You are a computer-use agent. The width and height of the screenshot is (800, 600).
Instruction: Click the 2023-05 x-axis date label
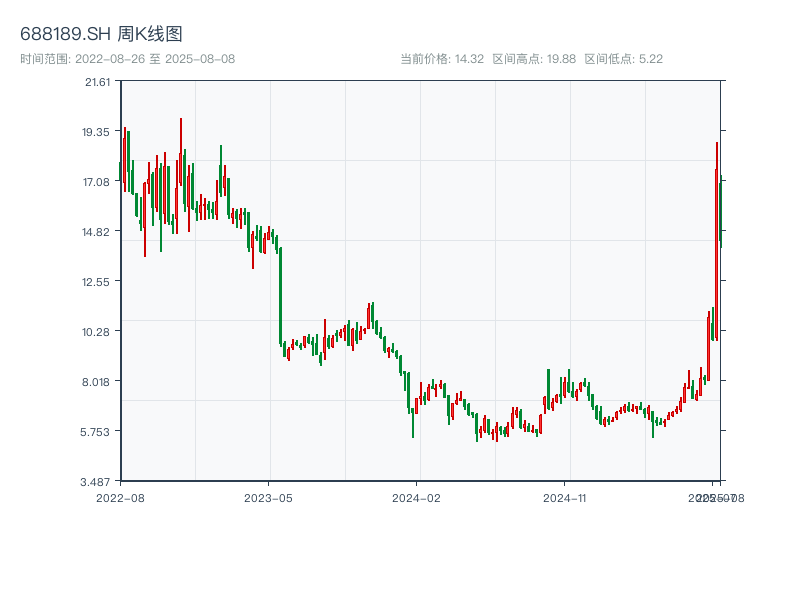tap(268, 497)
